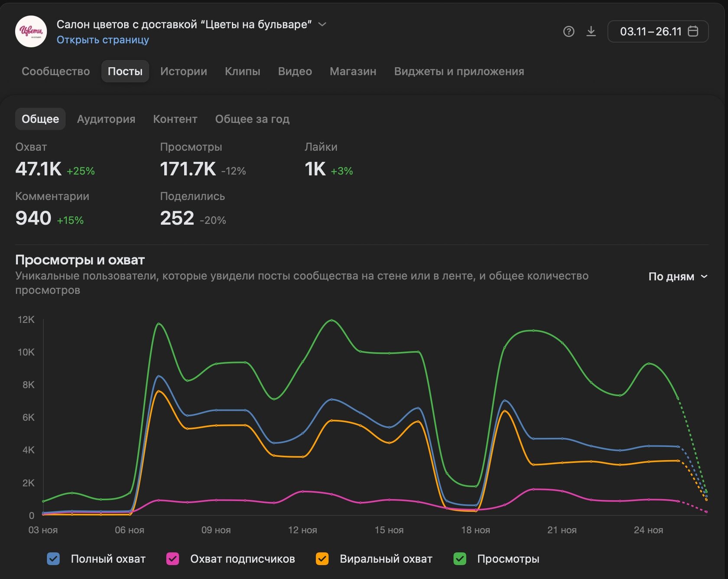Switch to the 'Сообщество' tab

(56, 72)
